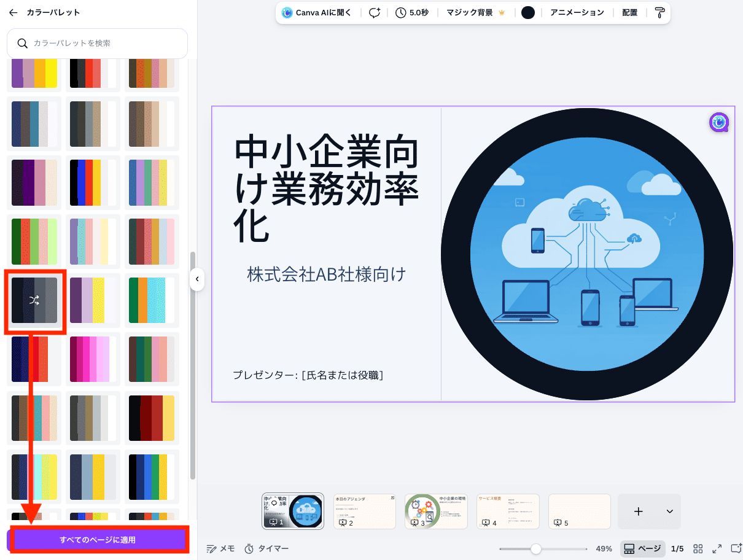This screenshot has height=560, width=743.
Task: Click the add-page plus icon
Action: pos(638,511)
